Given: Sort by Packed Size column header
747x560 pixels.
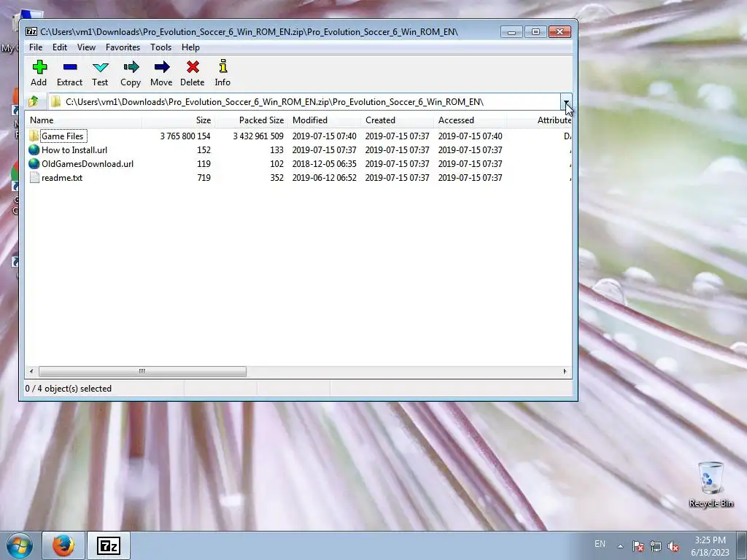Looking at the screenshot, I should (x=251, y=120).
